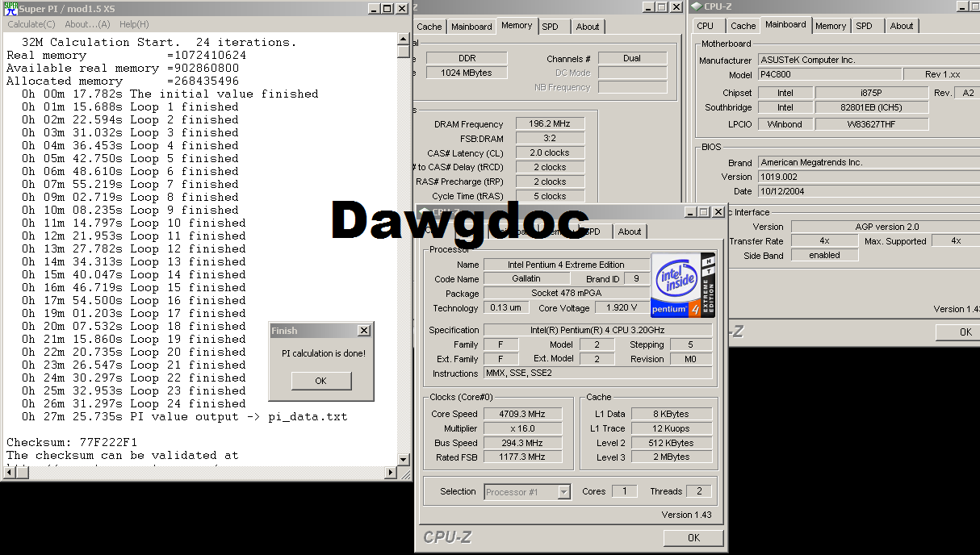Close the Super PI window
Screen dimensions: 980x555
[x=401, y=9]
